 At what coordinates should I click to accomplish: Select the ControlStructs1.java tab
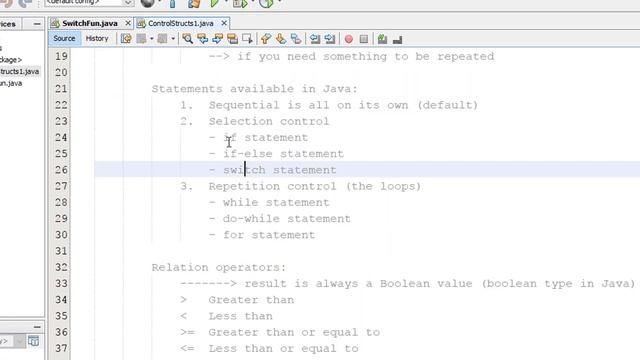(181, 23)
